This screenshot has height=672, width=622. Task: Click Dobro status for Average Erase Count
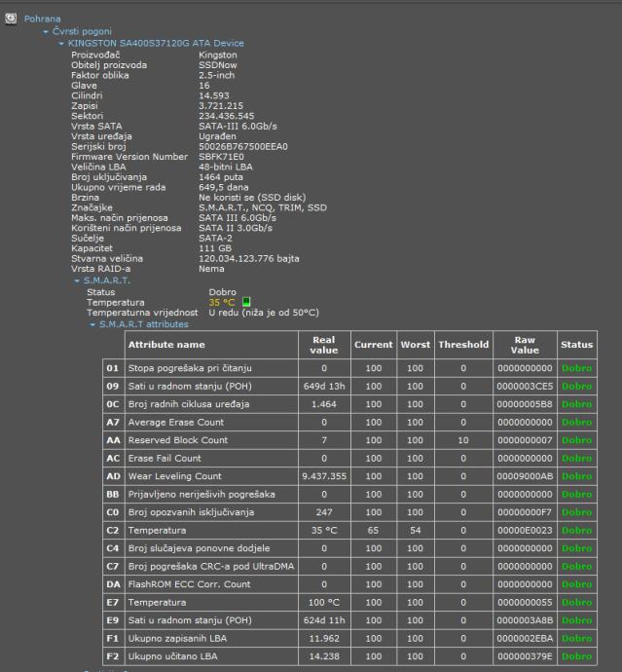pyautogui.click(x=576, y=422)
